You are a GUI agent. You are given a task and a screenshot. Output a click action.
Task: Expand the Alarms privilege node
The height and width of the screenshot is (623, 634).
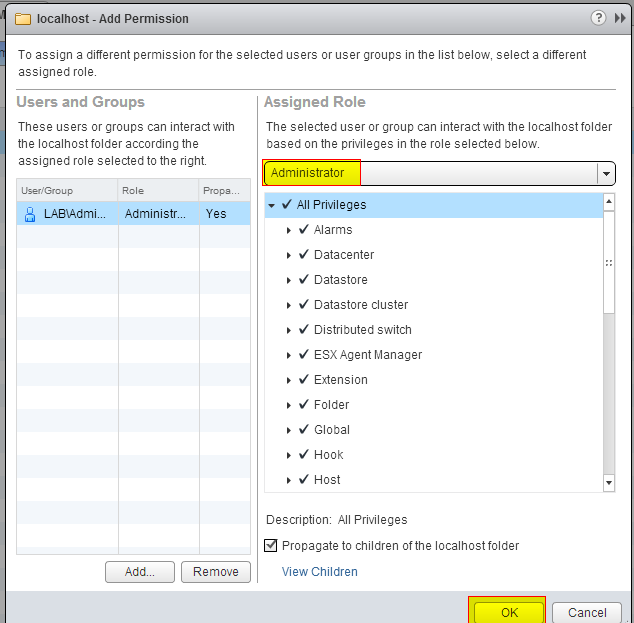point(289,231)
